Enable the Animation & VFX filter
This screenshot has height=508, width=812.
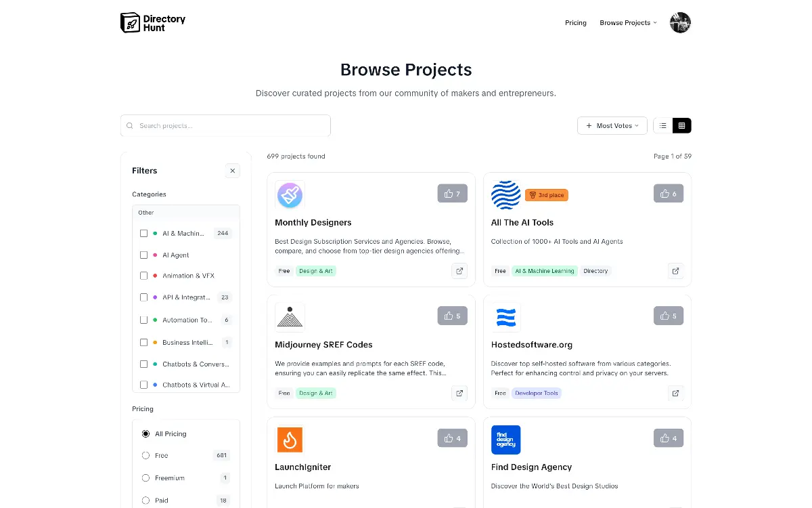tap(143, 276)
